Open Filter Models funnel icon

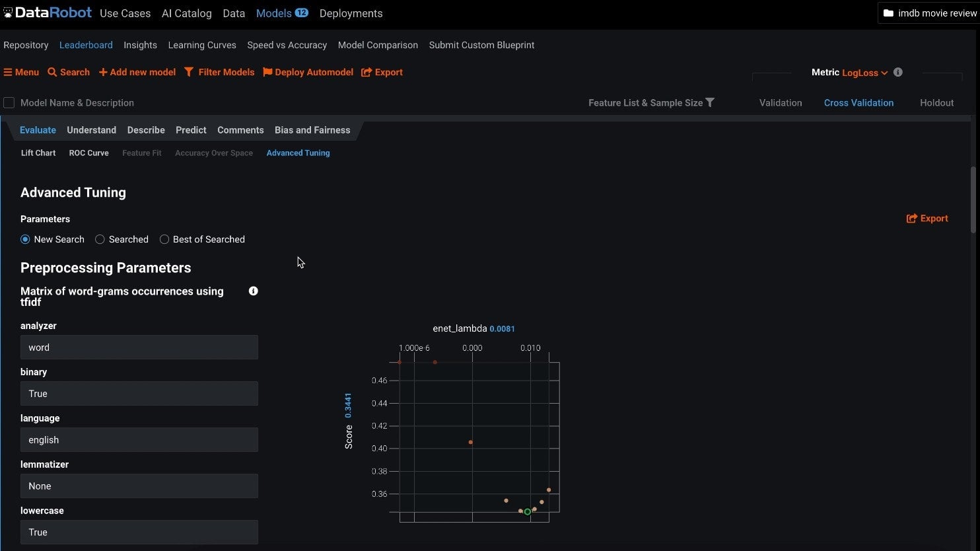tap(189, 72)
